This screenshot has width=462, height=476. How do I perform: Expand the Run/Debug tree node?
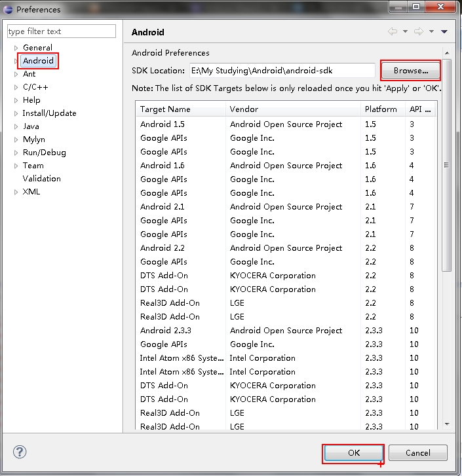point(16,153)
